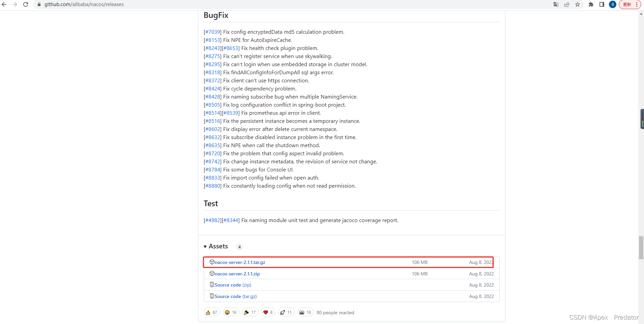Toggle the browser side panel icon
The width and height of the screenshot is (644, 324).
pyautogui.click(x=602, y=4)
